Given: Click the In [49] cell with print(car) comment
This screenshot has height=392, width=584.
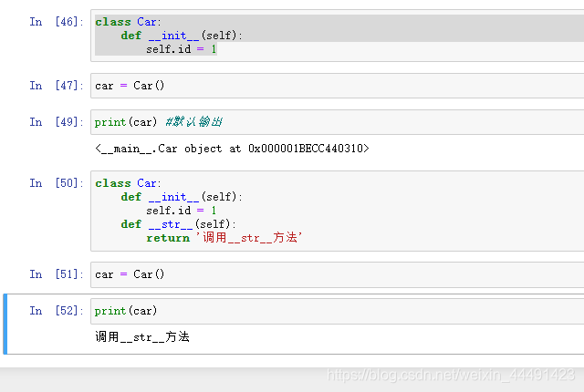Looking at the screenshot, I should click(337, 122).
